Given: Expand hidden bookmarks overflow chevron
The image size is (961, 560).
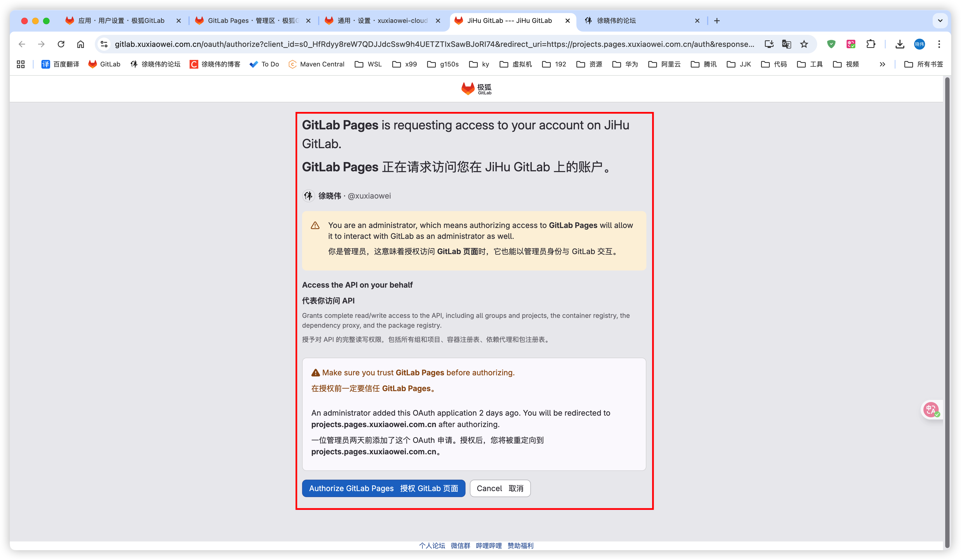Looking at the screenshot, I should point(883,64).
